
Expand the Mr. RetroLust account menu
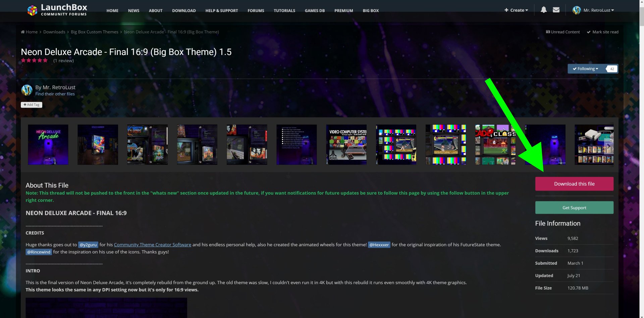[x=599, y=10]
